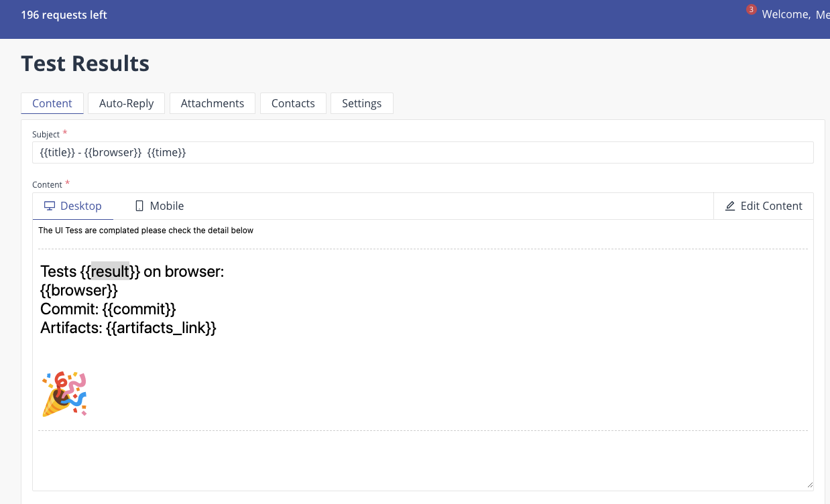Click the 'The UI Tess are complated' sentence

145,231
